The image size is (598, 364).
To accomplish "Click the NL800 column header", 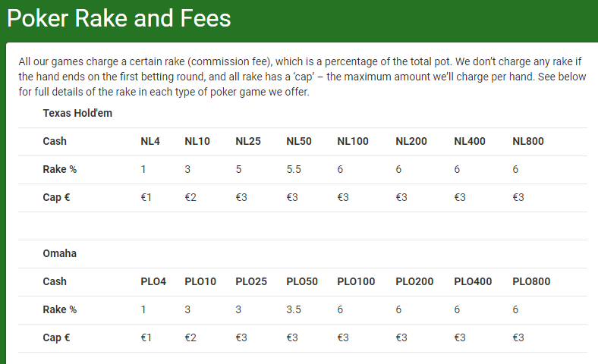I will pyautogui.click(x=528, y=141).
